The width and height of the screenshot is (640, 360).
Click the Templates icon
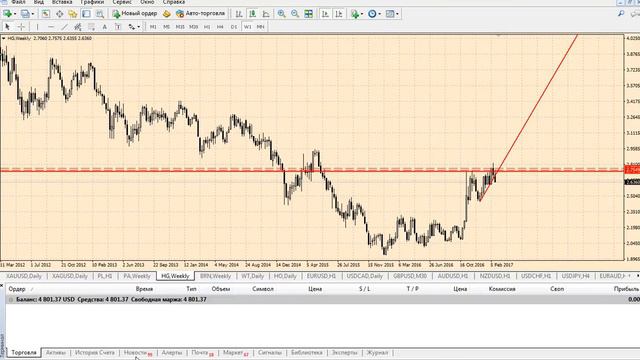click(x=390, y=14)
